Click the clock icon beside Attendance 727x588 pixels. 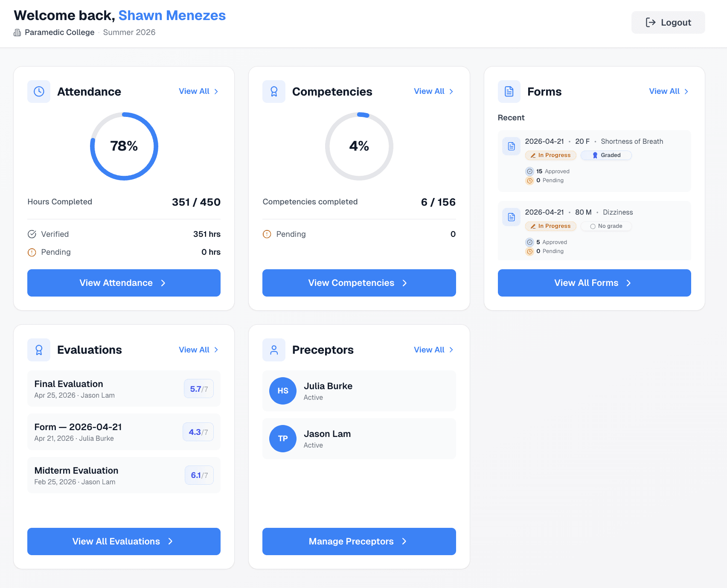point(39,91)
